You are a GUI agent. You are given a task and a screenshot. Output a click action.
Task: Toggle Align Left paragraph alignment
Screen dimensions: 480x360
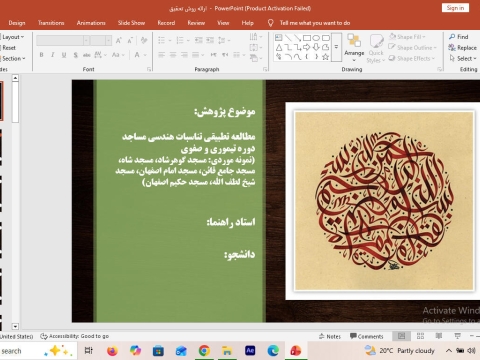(x=162, y=55)
